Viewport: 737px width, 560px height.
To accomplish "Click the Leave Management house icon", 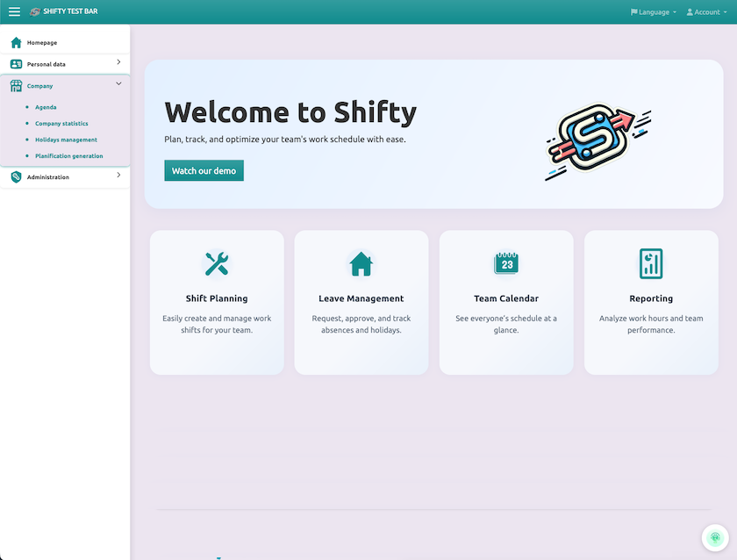I will pyautogui.click(x=361, y=263).
